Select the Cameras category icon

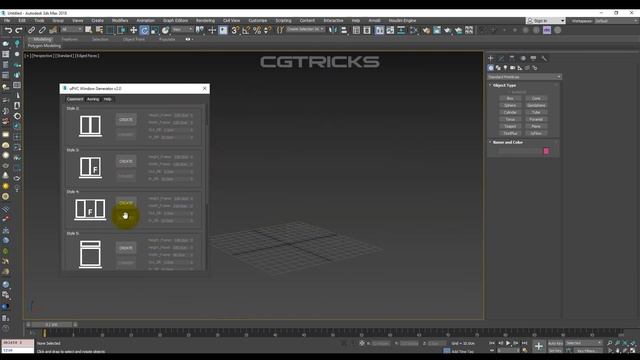[x=513, y=68]
